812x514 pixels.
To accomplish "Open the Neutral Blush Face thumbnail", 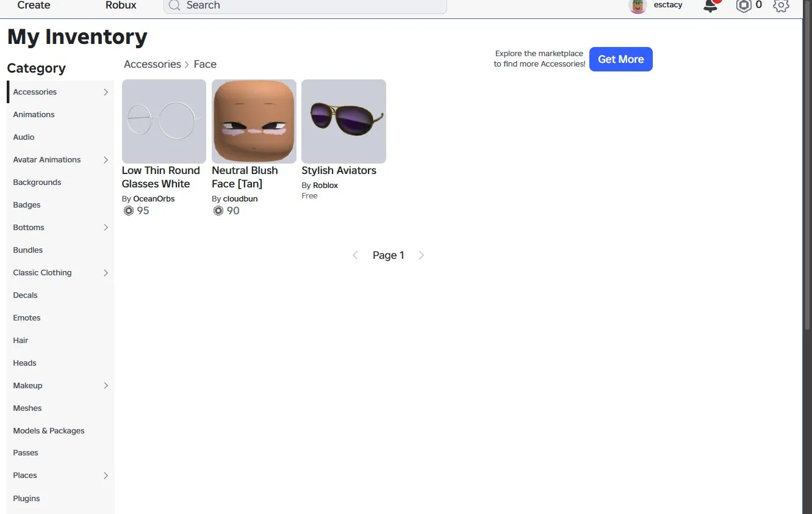I will [254, 121].
